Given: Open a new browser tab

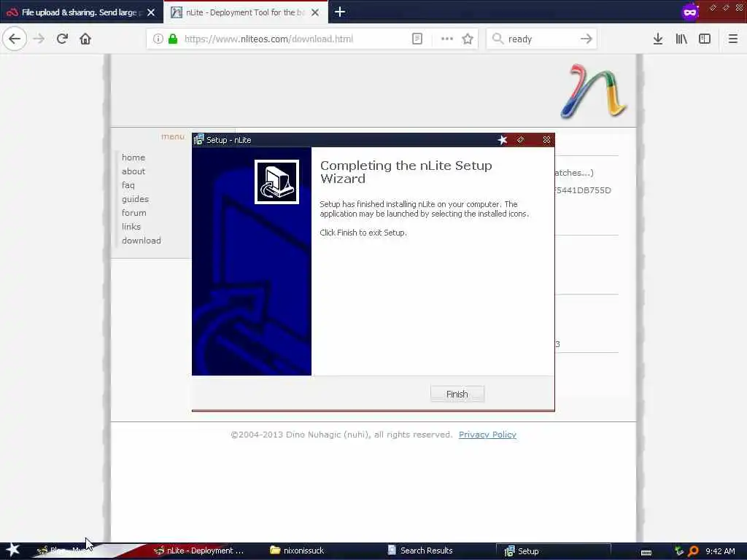Looking at the screenshot, I should click(340, 12).
